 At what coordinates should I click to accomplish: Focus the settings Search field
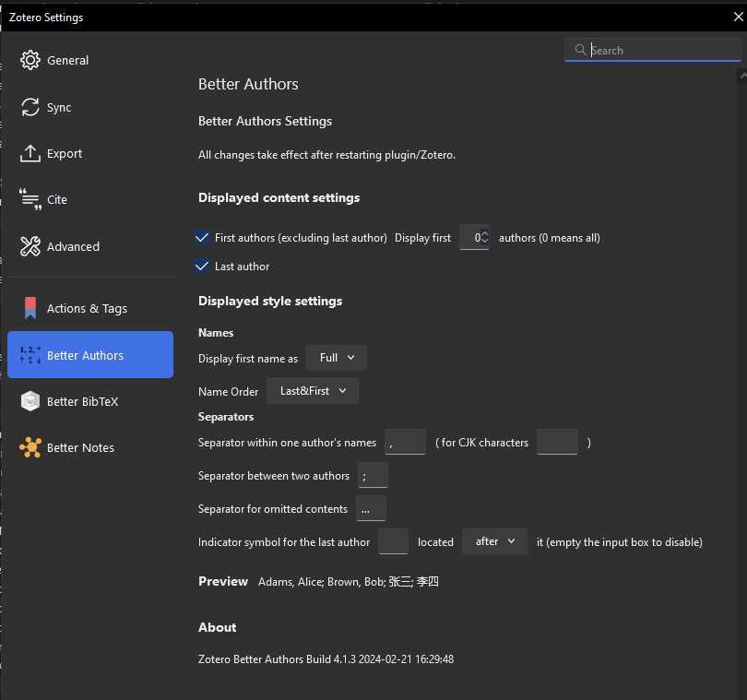pyautogui.click(x=653, y=50)
